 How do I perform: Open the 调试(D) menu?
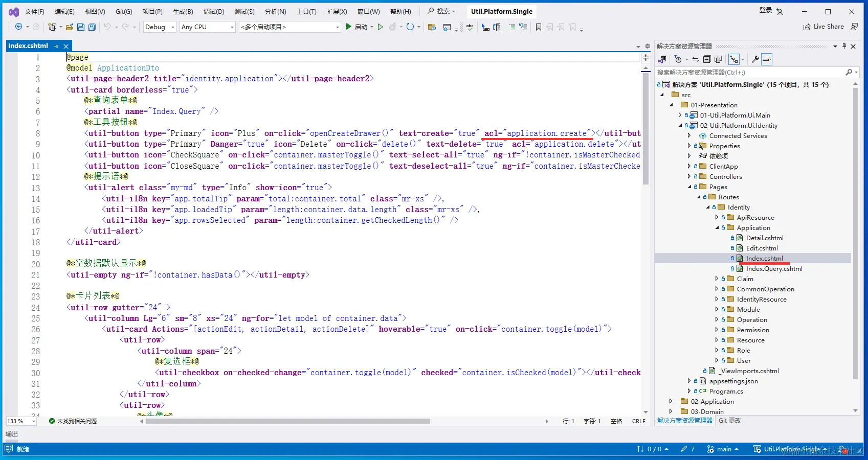[x=214, y=11]
